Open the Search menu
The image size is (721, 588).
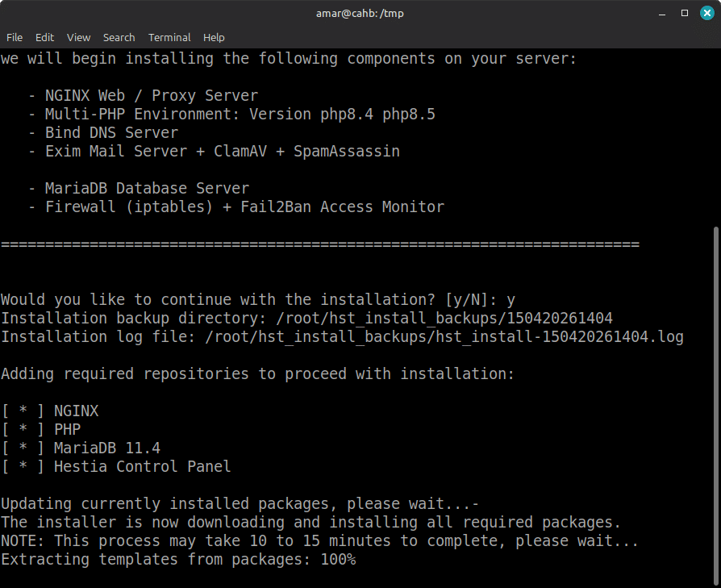click(x=119, y=38)
